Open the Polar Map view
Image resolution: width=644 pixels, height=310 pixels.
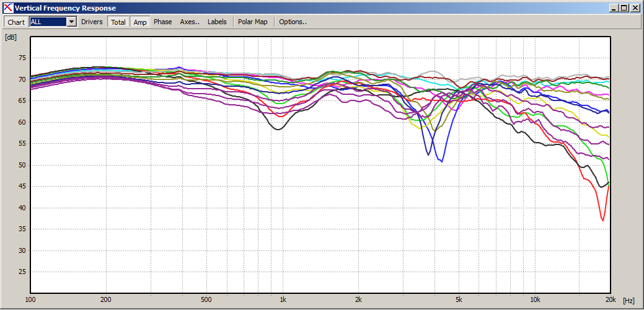[253, 22]
